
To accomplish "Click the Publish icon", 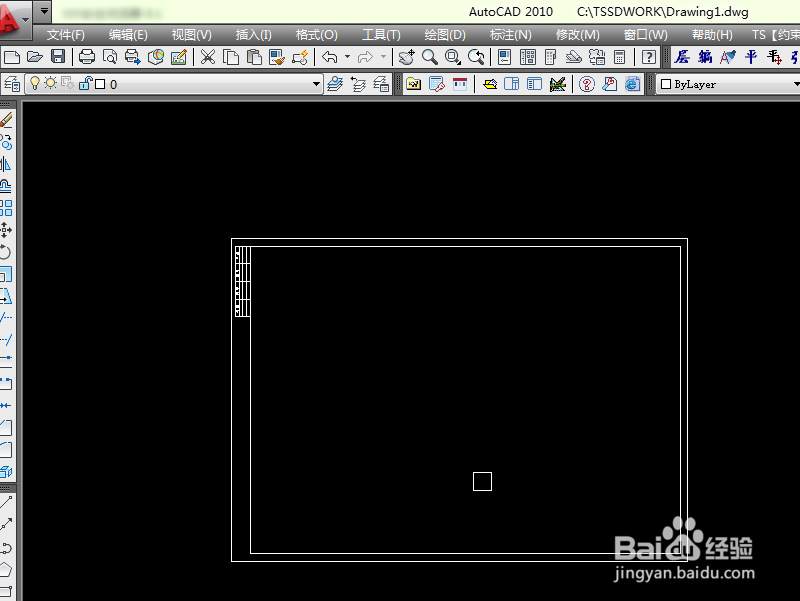I will [x=133, y=57].
